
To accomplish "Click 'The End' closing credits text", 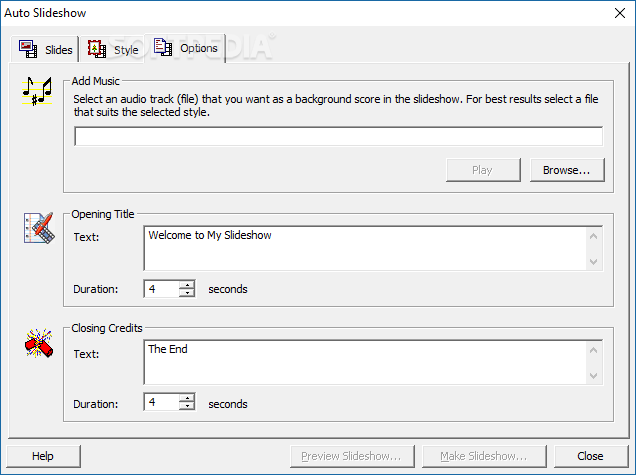I will pyautogui.click(x=168, y=349).
